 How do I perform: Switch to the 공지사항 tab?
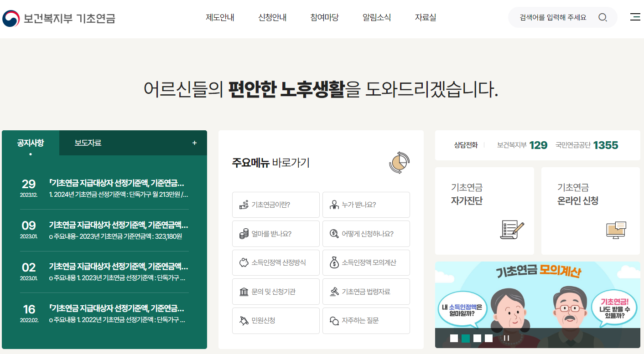tap(31, 143)
